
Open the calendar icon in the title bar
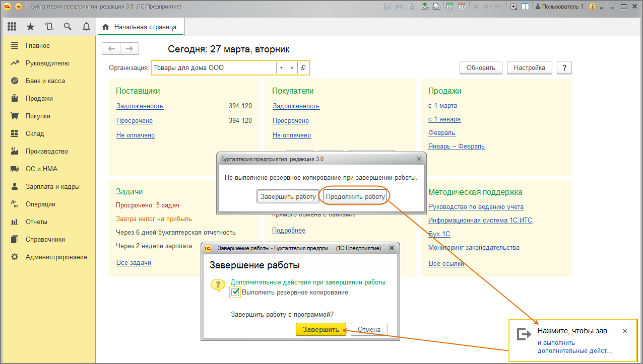pos(461,7)
